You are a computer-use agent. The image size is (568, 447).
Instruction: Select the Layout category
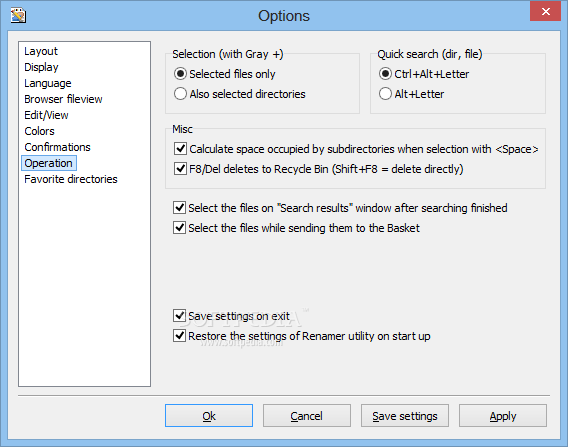(41, 51)
